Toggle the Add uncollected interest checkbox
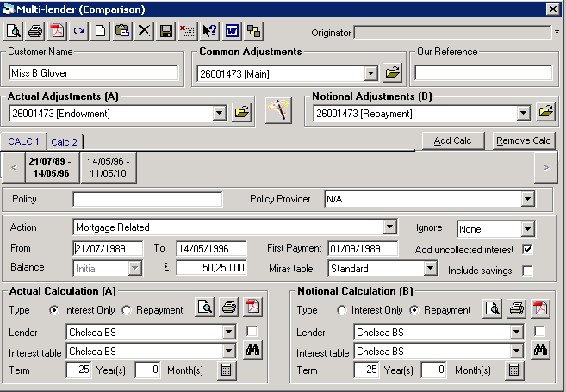 527,250
